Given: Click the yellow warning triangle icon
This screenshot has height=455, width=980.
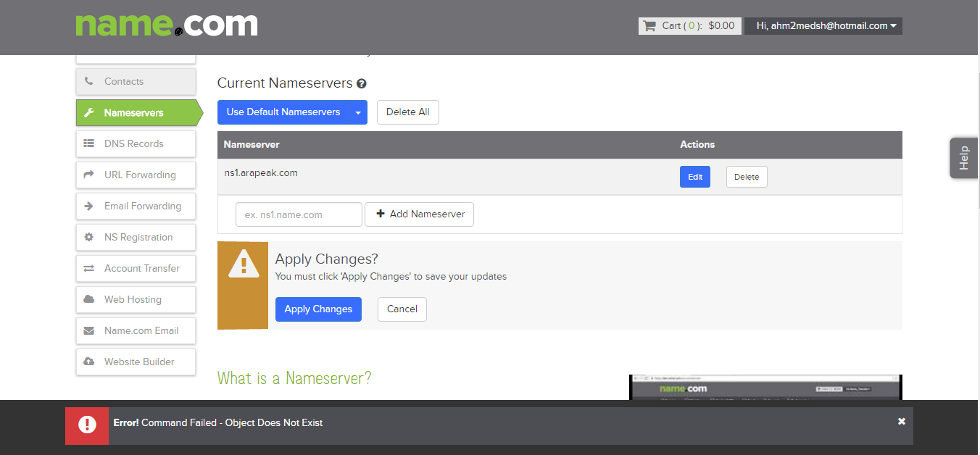Looking at the screenshot, I should (x=244, y=264).
